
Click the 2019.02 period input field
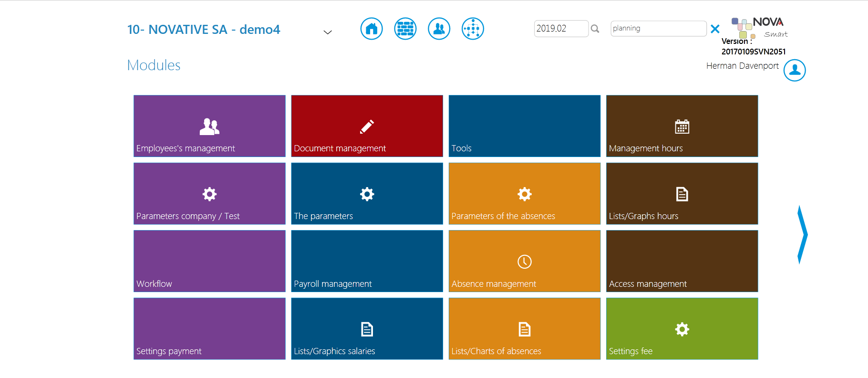coord(560,29)
